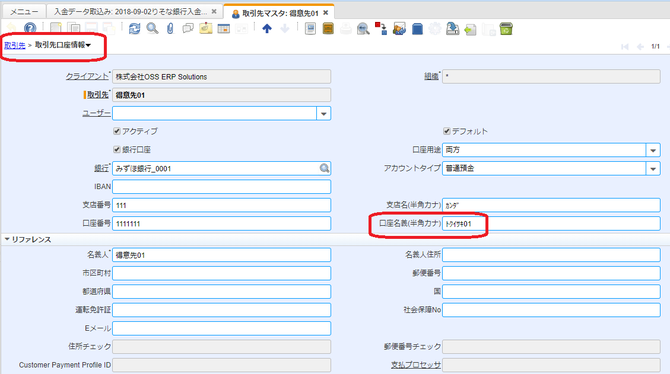Click the クライアント label link
The width and height of the screenshot is (670, 374).
(87, 76)
